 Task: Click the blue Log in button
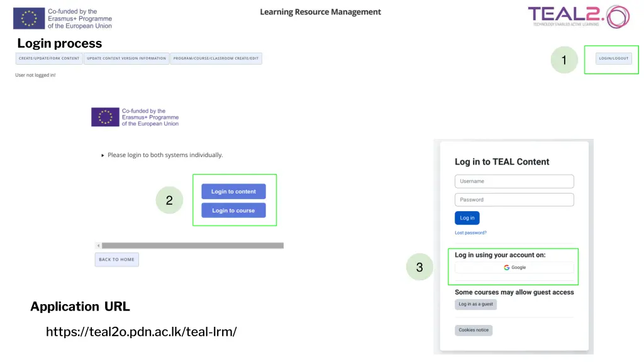click(467, 218)
